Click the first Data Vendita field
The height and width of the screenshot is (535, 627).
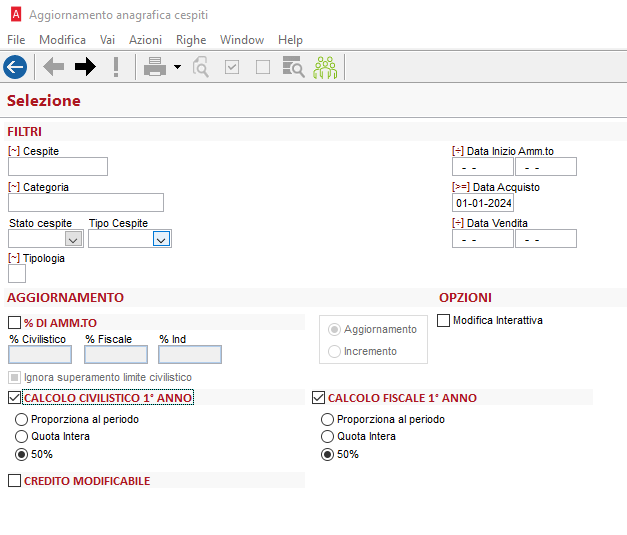[483, 239]
